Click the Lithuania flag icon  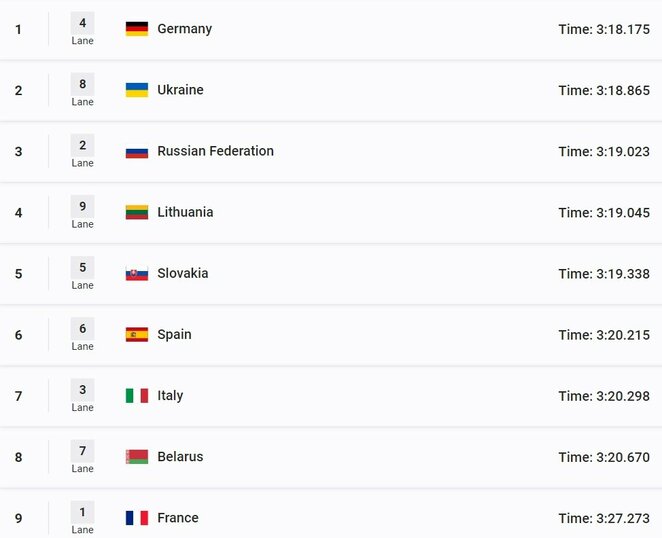137,212
